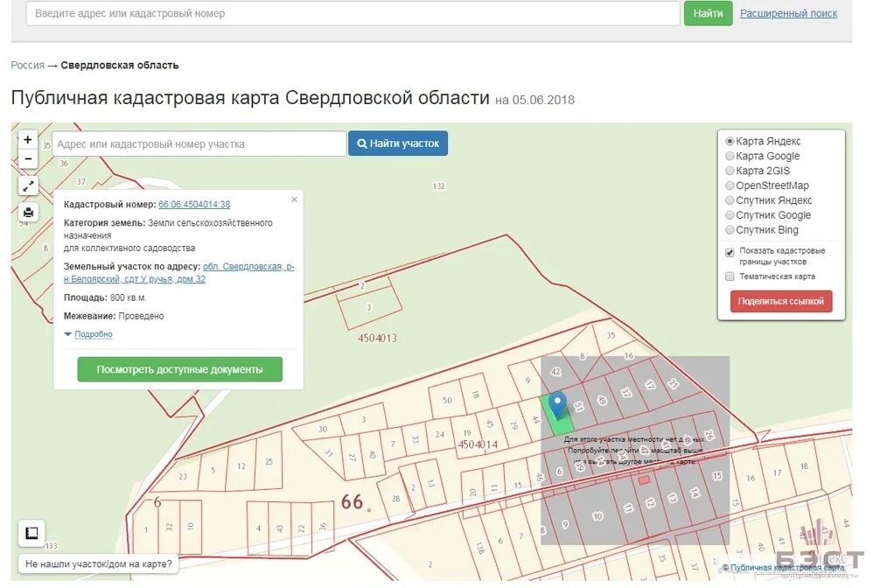The height and width of the screenshot is (588, 873).
Task: Open Расширенный поиск link
Action: pos(788,13)
